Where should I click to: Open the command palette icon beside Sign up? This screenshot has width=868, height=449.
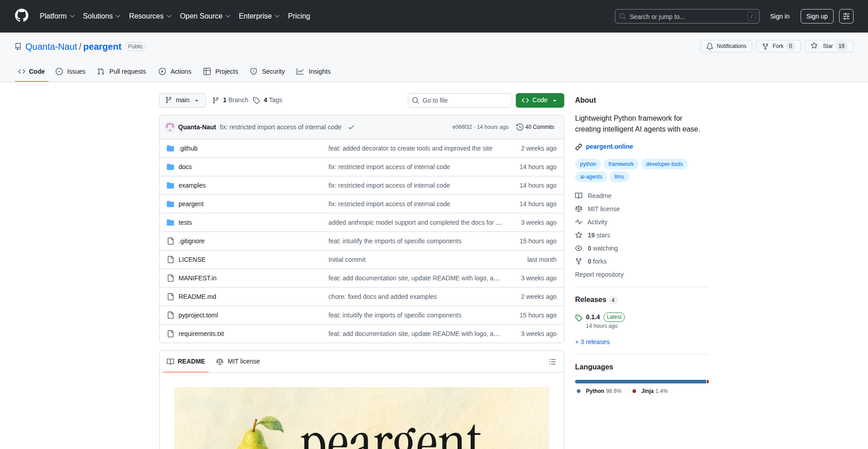[x=846, y=16]
